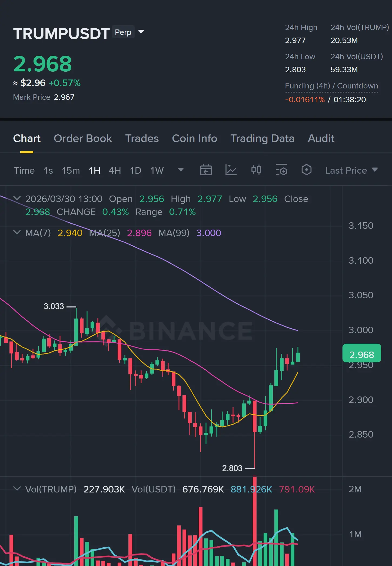Open the calendar date jump icon
The height and width of the screenshot is (566, 392).
206,170
